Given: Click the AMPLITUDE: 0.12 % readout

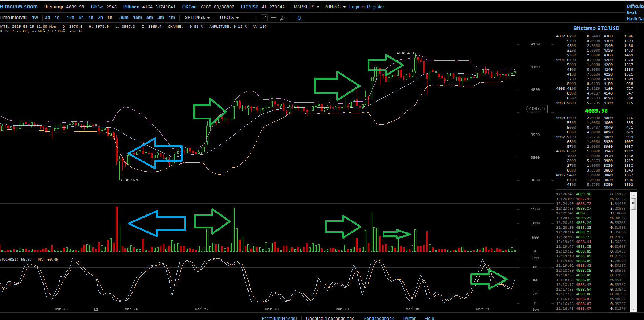Looking at the screenshot, I should point(228,27).
